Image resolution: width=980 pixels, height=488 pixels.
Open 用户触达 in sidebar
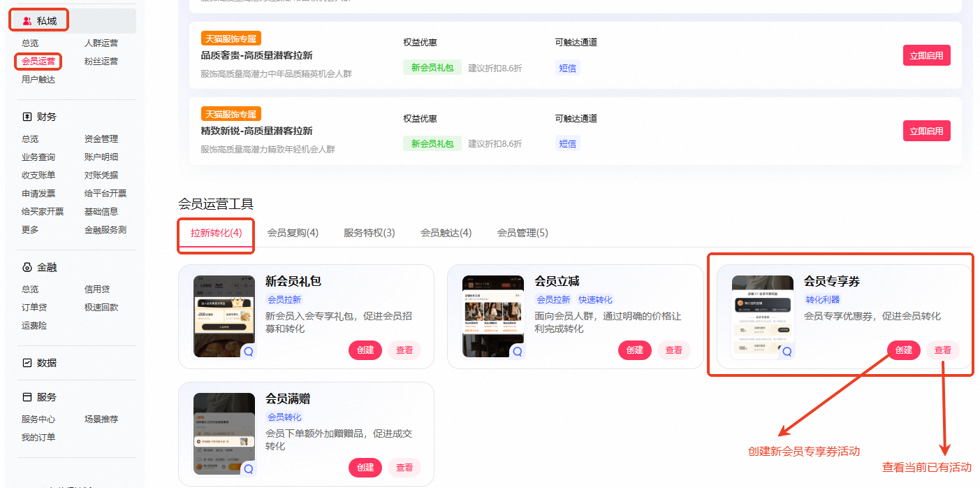point(38,80)
